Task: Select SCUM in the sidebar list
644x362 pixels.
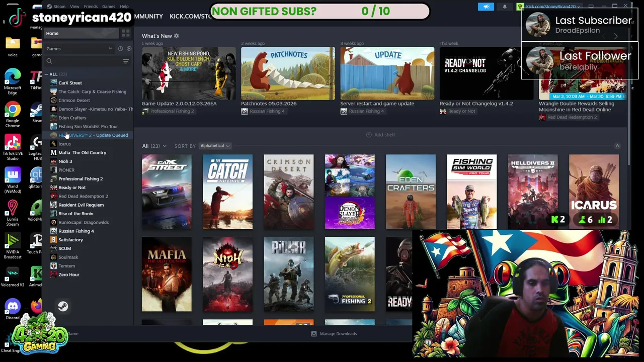Action: [x=64, y=248]
